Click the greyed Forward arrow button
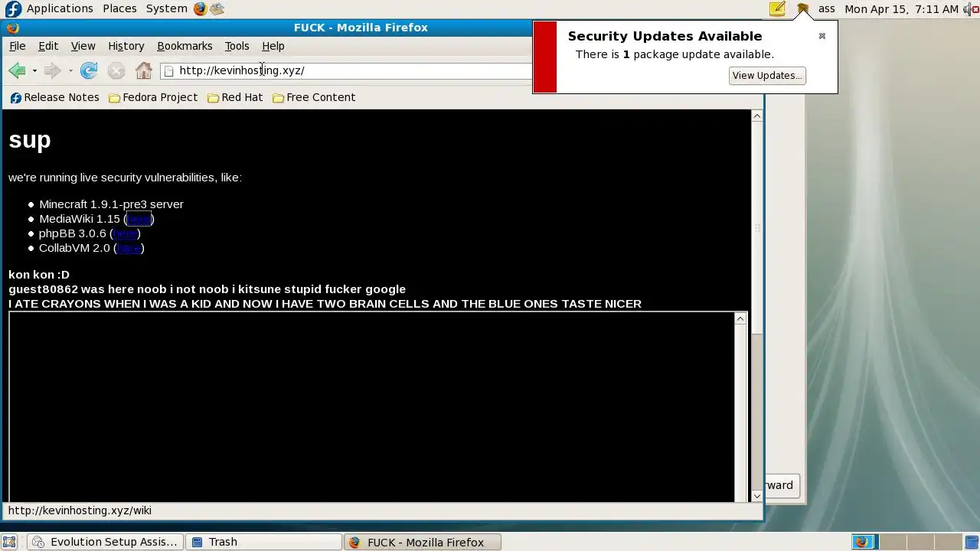 click(x=52, y=70)
